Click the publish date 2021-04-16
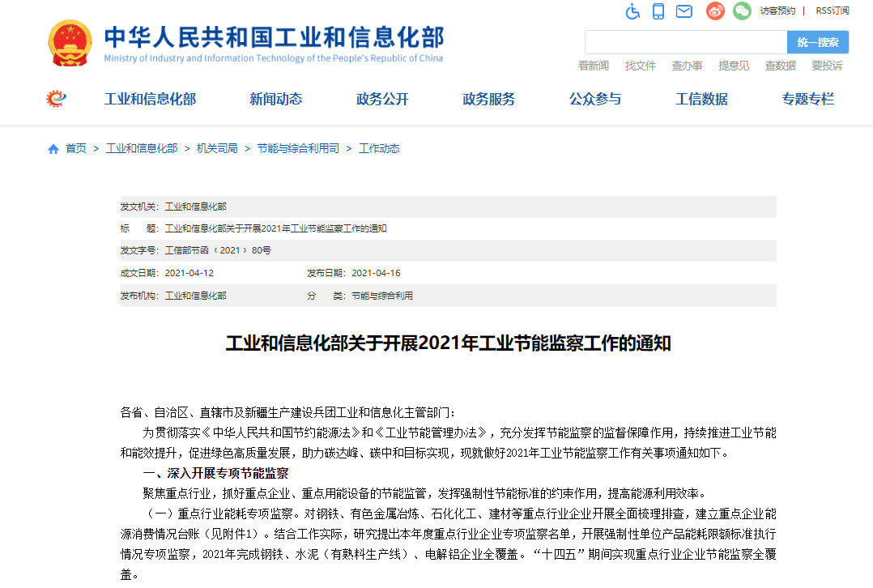Image resolution: width=873 pixels, height=588 pixels. click(x=377, y=274)
